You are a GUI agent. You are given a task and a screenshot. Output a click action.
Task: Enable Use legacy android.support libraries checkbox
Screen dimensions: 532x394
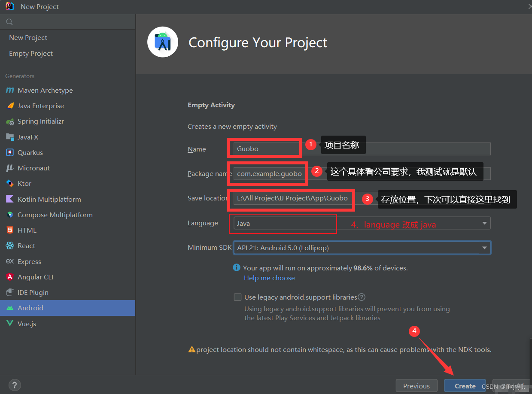[x=237, y=297]
